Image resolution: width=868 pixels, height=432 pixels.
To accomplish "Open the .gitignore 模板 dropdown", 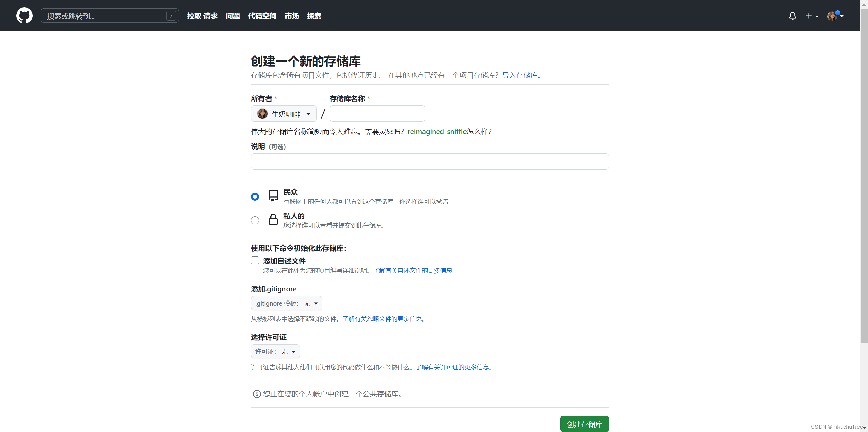I will point(286,303).
